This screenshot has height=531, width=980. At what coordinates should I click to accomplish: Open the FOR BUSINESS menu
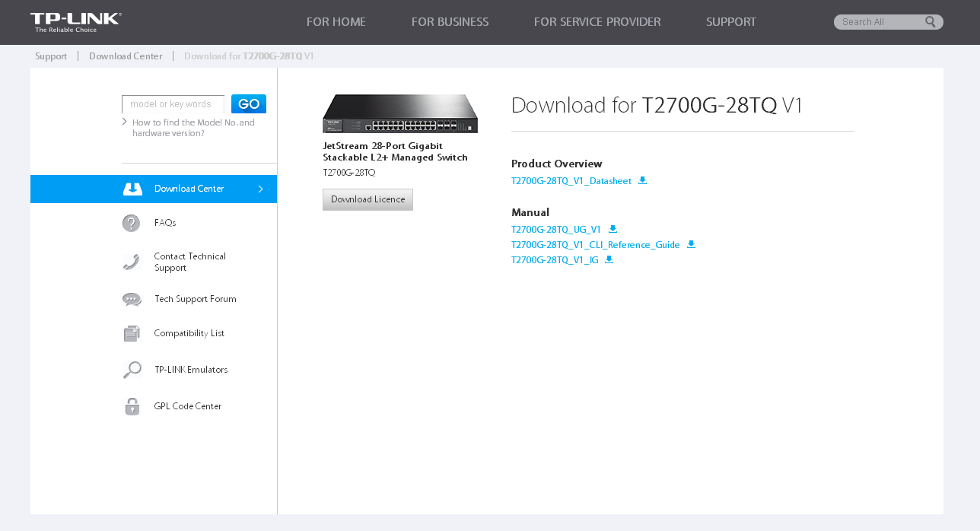point(450,22)
